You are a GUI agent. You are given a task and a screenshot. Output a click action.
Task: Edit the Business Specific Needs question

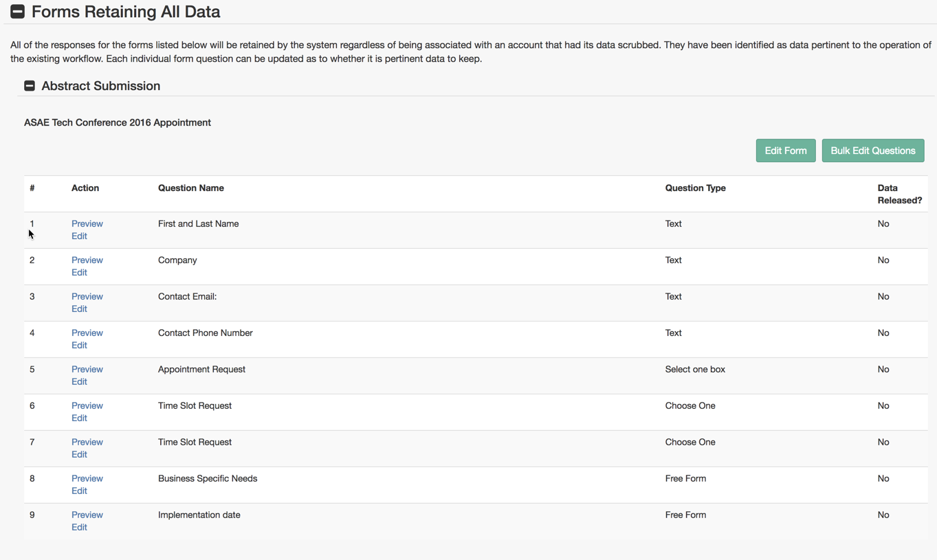(x=79, y=491)
